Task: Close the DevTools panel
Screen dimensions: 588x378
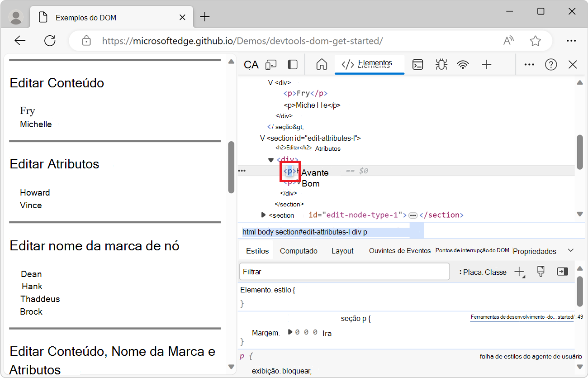Action: [573, 65]
